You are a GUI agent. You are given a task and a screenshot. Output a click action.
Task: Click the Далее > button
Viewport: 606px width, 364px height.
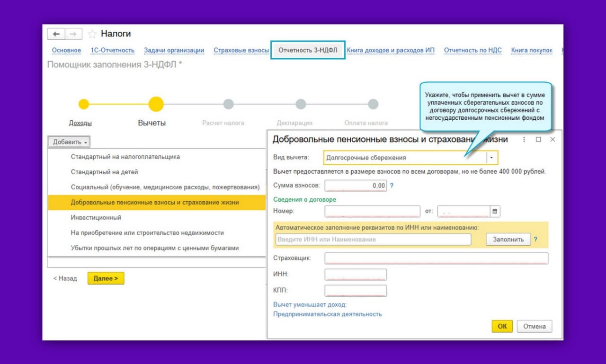[x=106, y=278]
